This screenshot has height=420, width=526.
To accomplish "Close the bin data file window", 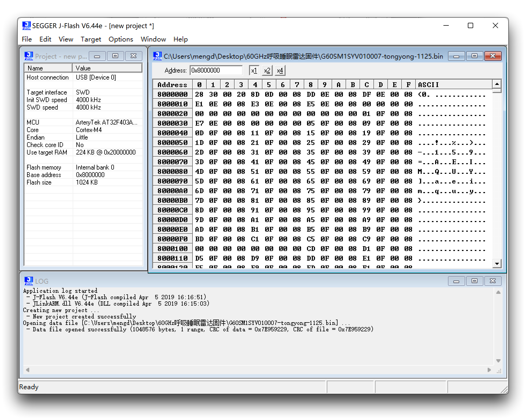I will [x=493, y=56].
